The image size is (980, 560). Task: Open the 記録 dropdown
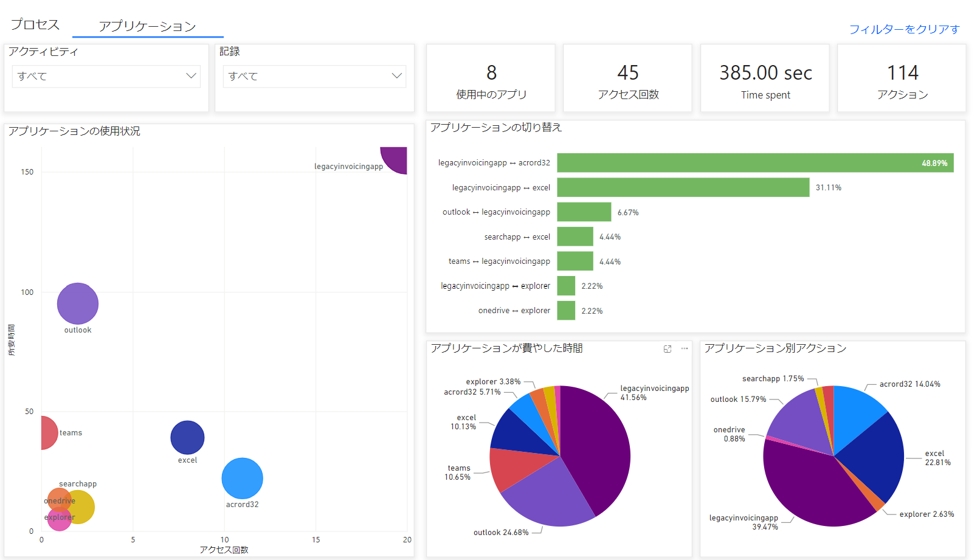tap(314, 76)
